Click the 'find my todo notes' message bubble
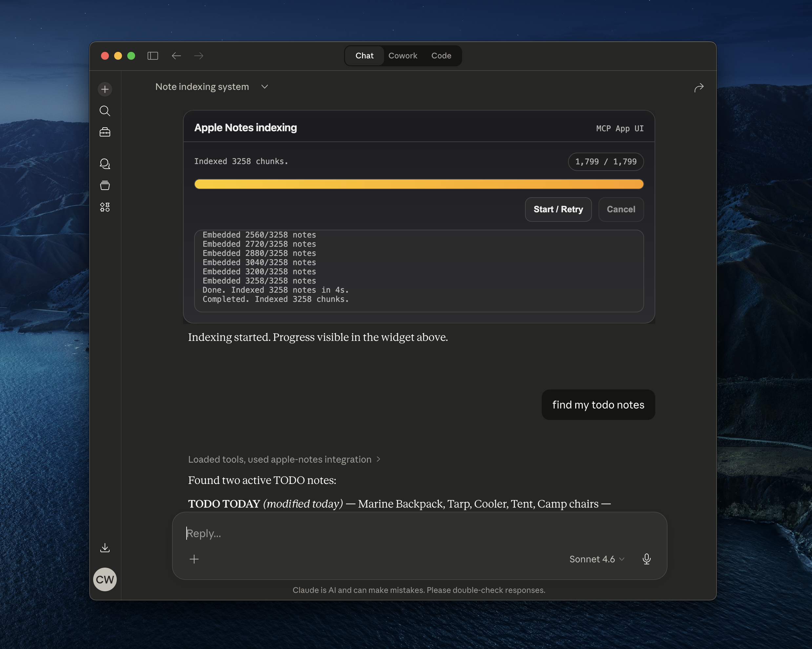Screen dimensions: 812x649 [x=598, y=405]
